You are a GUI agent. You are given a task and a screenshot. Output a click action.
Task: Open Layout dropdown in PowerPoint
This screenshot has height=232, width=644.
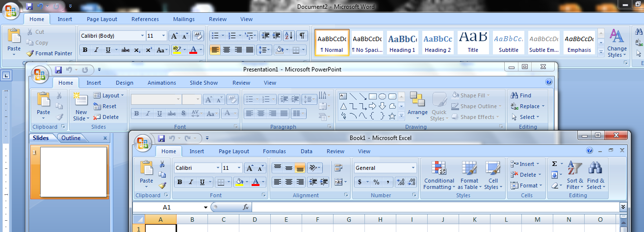pyautogui.click(x=108, y=95)
